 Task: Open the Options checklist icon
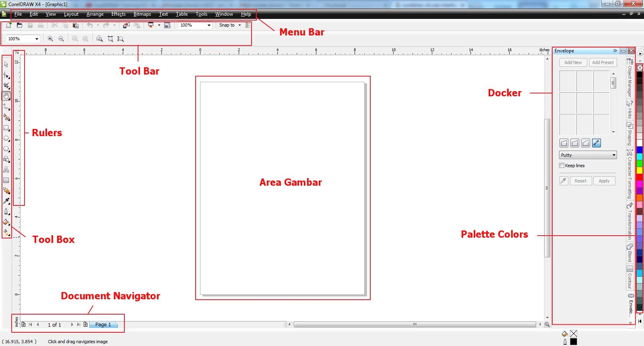[x=248, y=25]
